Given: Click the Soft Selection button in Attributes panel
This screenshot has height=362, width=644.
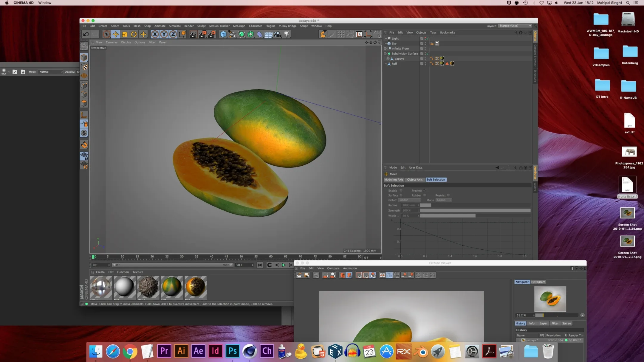Looking at the screenshot, I should pos(436,179).
